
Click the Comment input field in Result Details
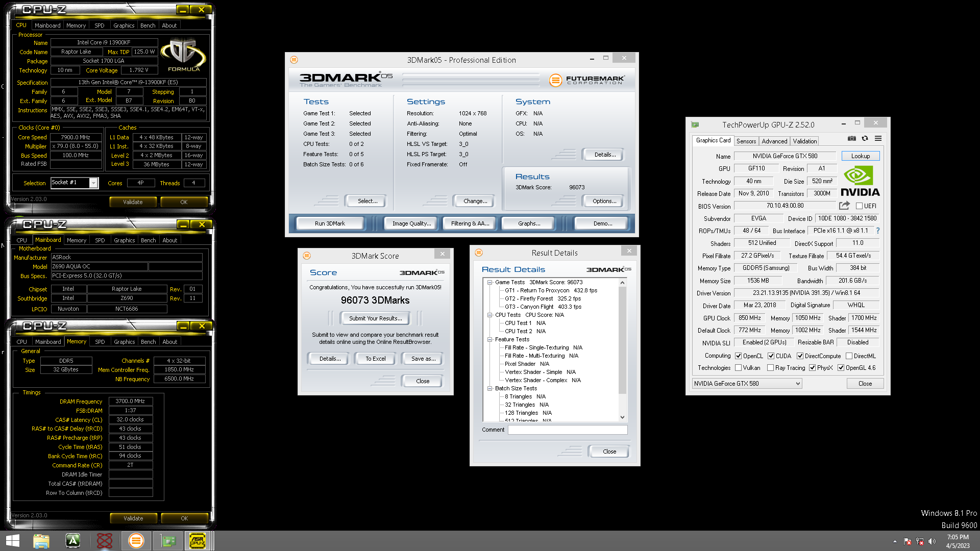[568, 430]
